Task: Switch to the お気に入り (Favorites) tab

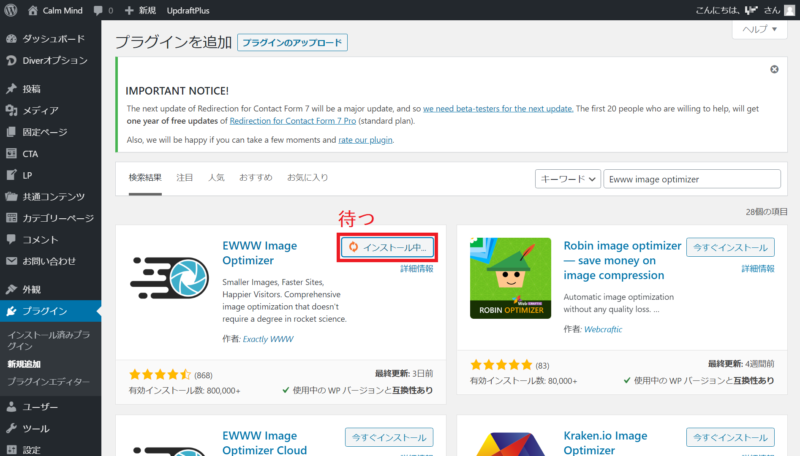Action: 308,178
